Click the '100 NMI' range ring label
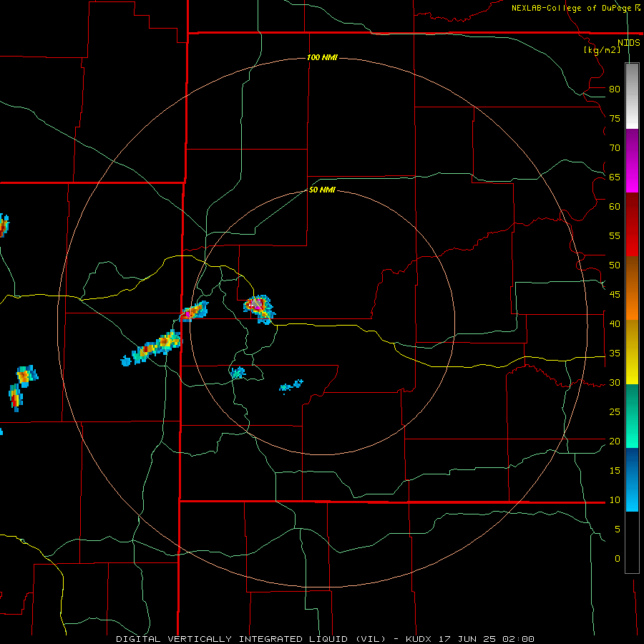This screenshot has width=644, height=644. [322, 57]
